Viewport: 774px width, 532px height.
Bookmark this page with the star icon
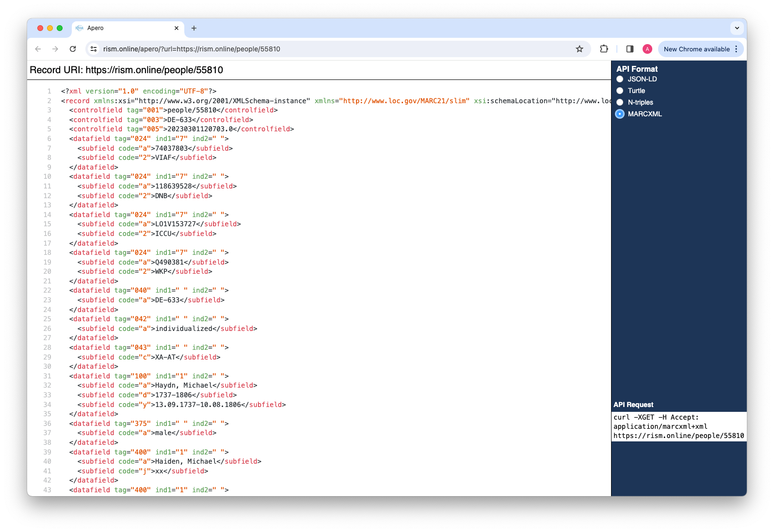tap(580, 49)
